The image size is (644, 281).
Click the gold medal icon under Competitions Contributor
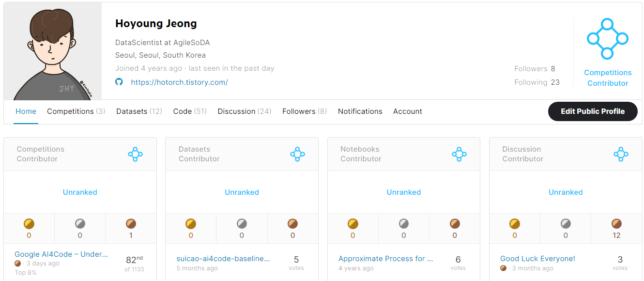[29, 223]
